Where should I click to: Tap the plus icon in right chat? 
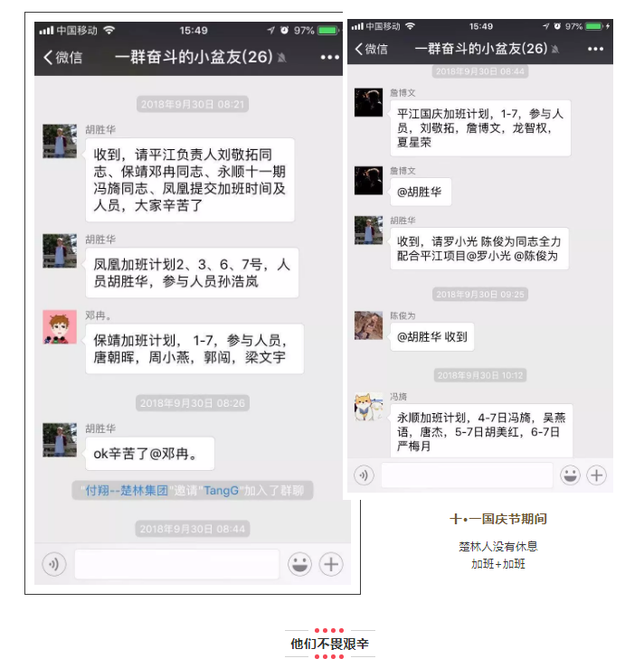(597, 475)
